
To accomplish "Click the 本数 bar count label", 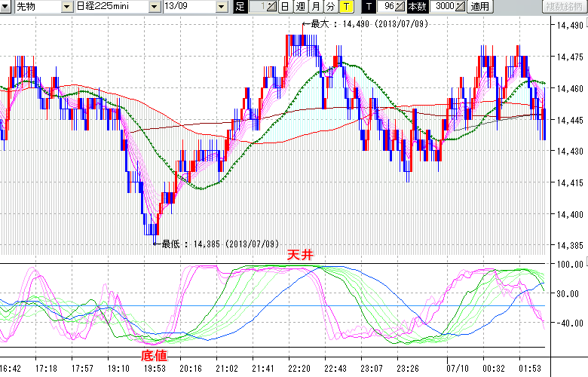I will [x=416, y=7].
